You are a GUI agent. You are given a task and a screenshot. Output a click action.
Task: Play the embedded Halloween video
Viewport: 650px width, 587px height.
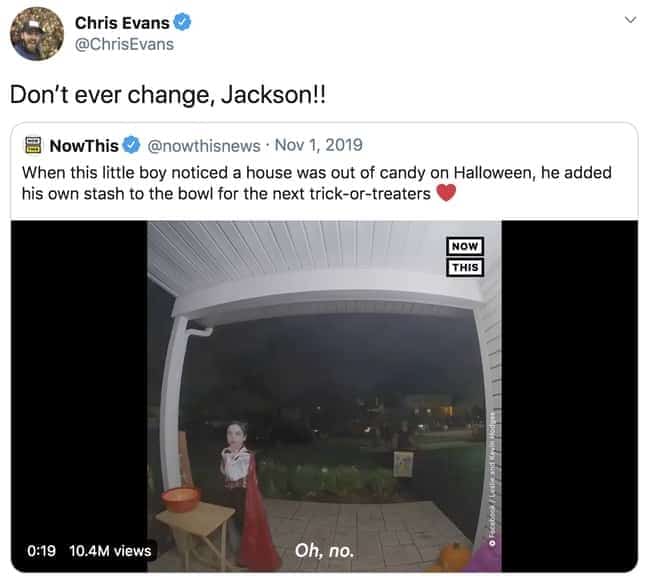(x=324, y=397)
